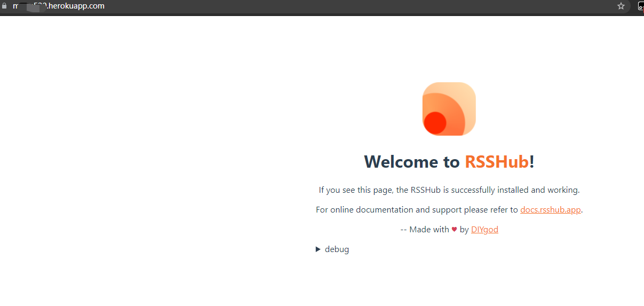This screenshot has width=644, height=306.
Task: Expand the debug disclosure triangle
Action: click(x=319, y=249)
